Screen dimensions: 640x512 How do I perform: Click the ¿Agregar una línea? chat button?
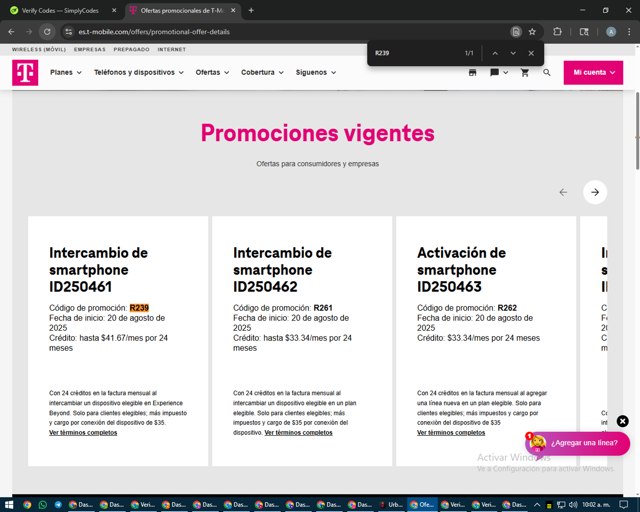pyautogui.click(x=578, y=443)
